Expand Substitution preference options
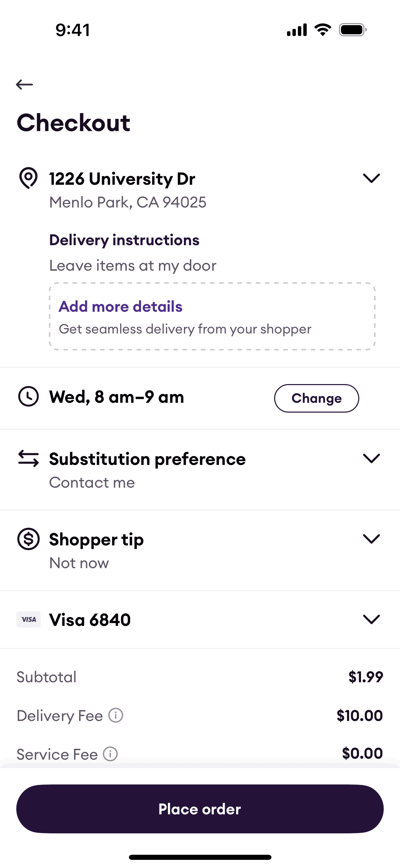This screenshot has width=400, height=868. (x=371, y=458)
